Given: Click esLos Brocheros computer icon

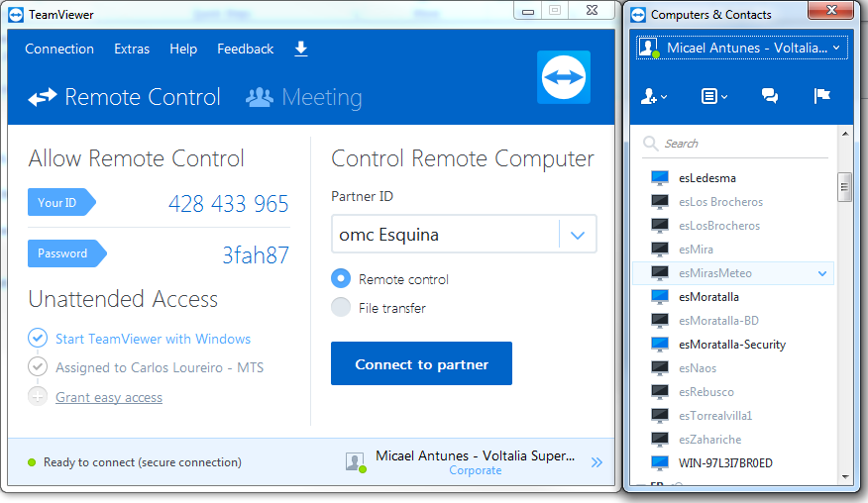Looking at the screenshot, I should 660,202.
